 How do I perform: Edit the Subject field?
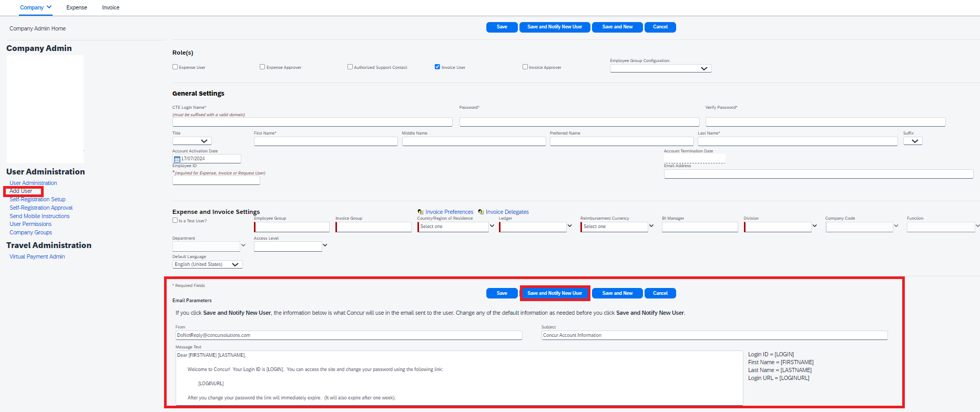[x=714, y=335]
